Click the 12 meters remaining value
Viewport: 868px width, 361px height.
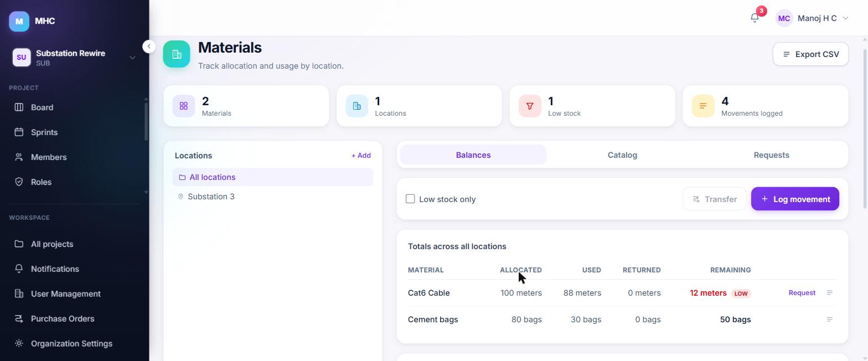708,293
